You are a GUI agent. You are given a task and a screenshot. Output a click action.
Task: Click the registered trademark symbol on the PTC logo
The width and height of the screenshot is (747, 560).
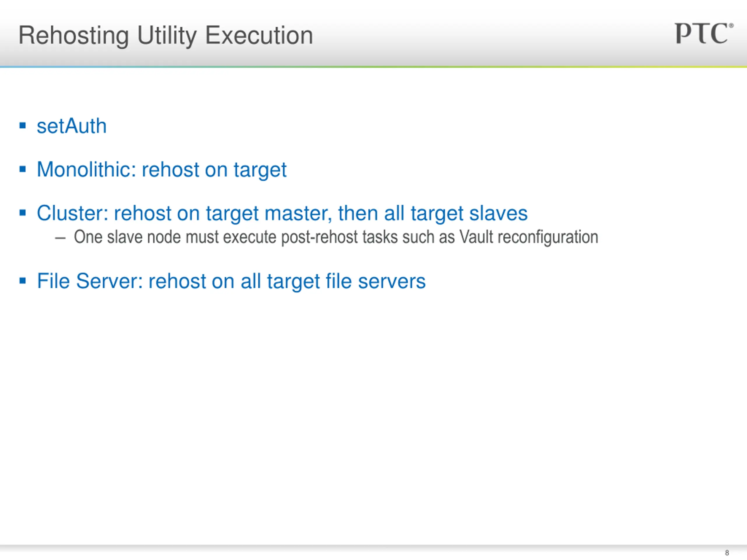pos(731,26)
